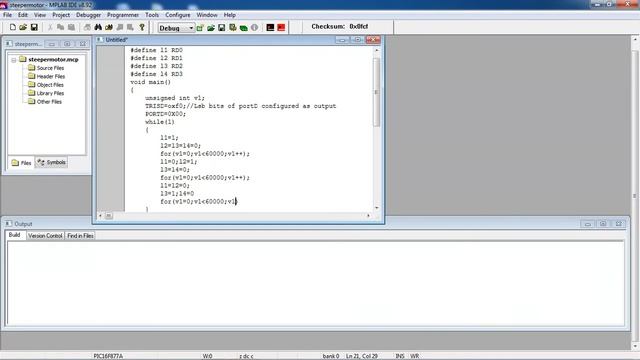The height and width of the screenshot is (360, 640).
Task: Select the Source Files folder
Action: click(50, 68)
